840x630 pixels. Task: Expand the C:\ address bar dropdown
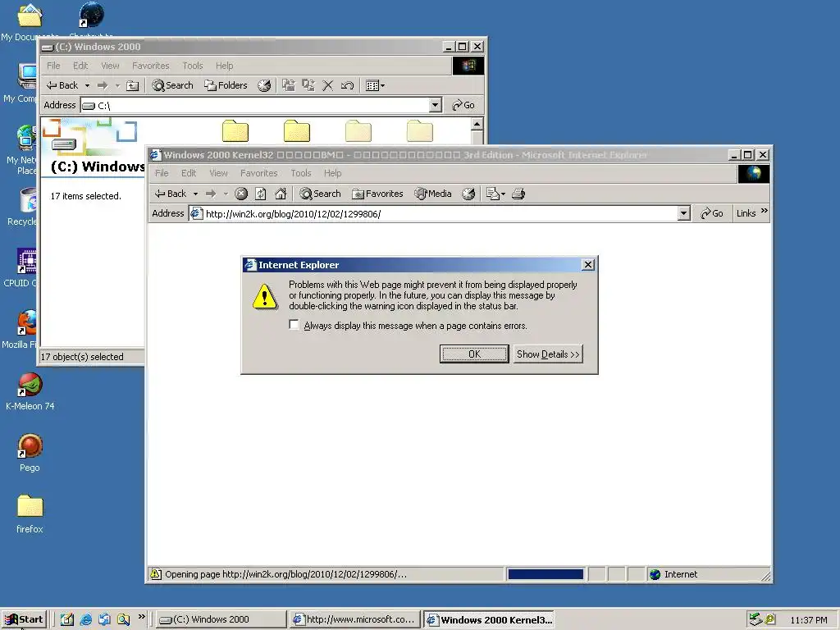(436, 105)
